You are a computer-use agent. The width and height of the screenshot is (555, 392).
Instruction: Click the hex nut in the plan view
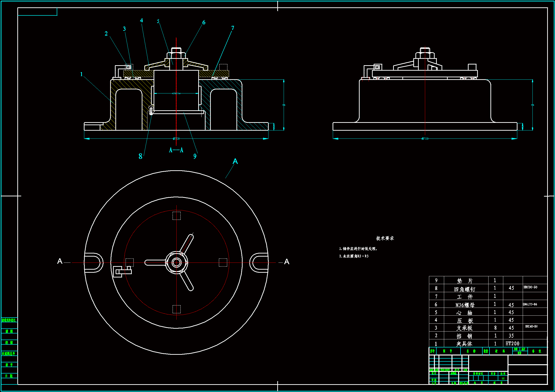pos(176,263)
